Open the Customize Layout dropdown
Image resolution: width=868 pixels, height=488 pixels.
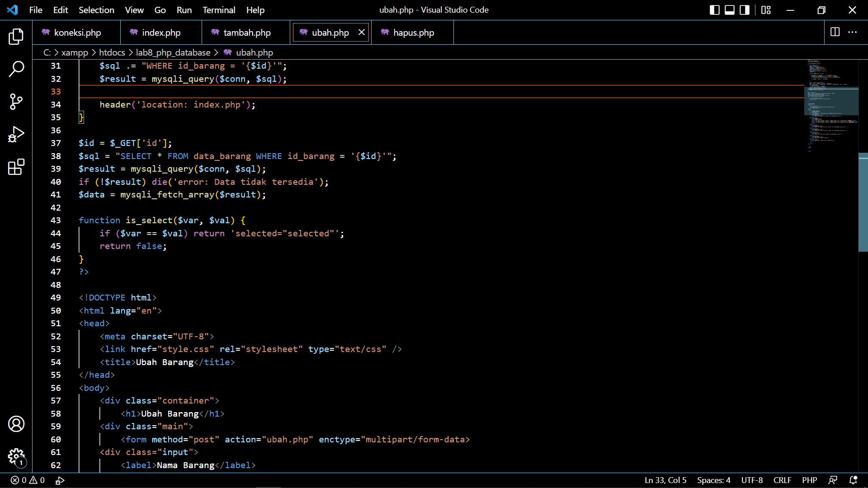pos(766,9)
